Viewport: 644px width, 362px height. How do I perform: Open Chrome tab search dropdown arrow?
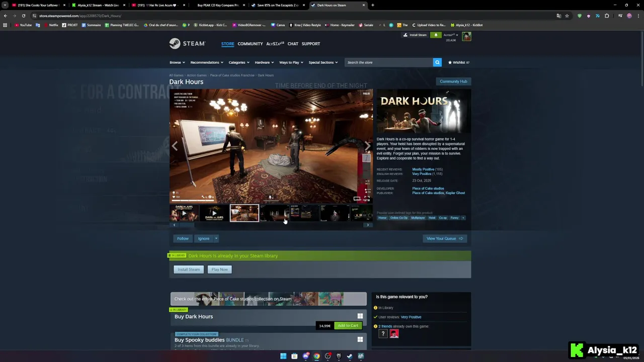[5, 5]
